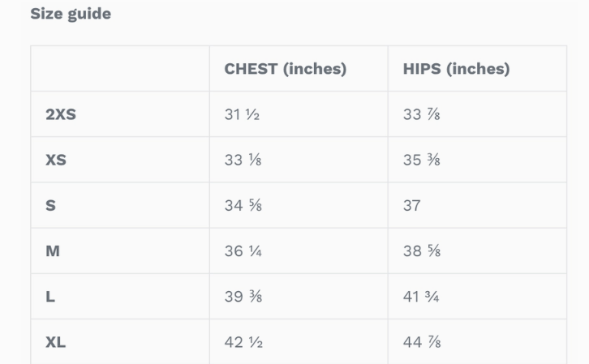The height and width of the screenshot is (364, 589).
Task: Click the 2XS row label
Action: tap(61, 114)
